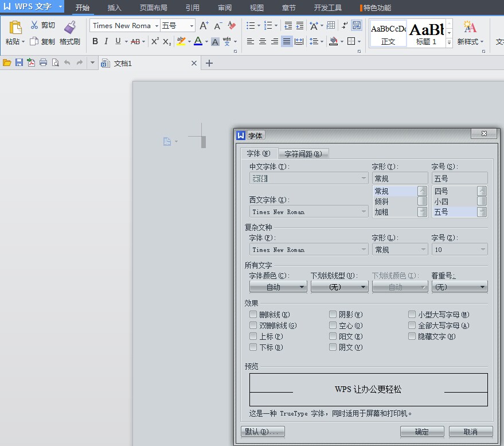
Task: Click the Undo arrow
Action: coord(67,63)
